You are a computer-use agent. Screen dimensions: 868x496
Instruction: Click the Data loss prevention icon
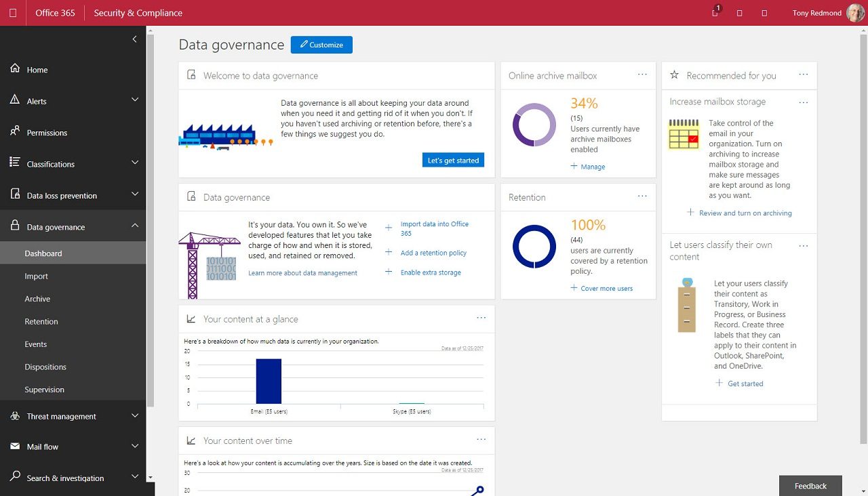click(x=15, y=195)
